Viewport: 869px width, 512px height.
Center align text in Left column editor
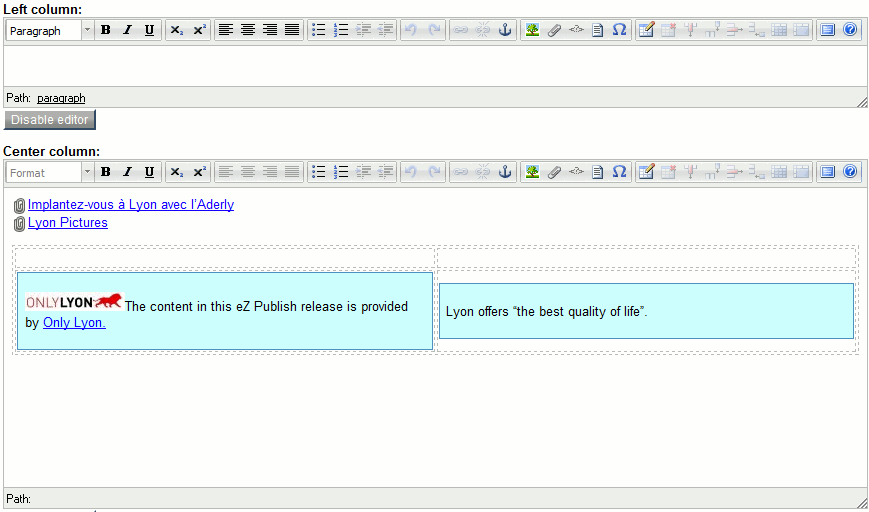coord(248,30)
